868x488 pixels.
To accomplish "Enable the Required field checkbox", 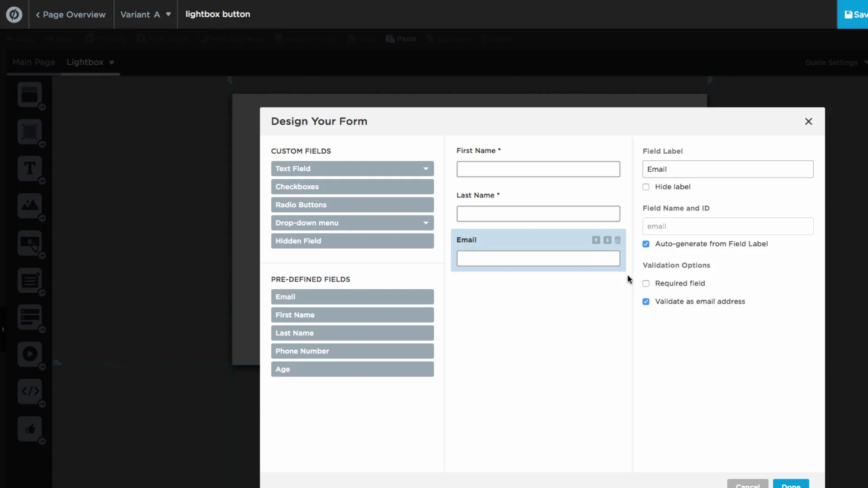I will (646, 284).
